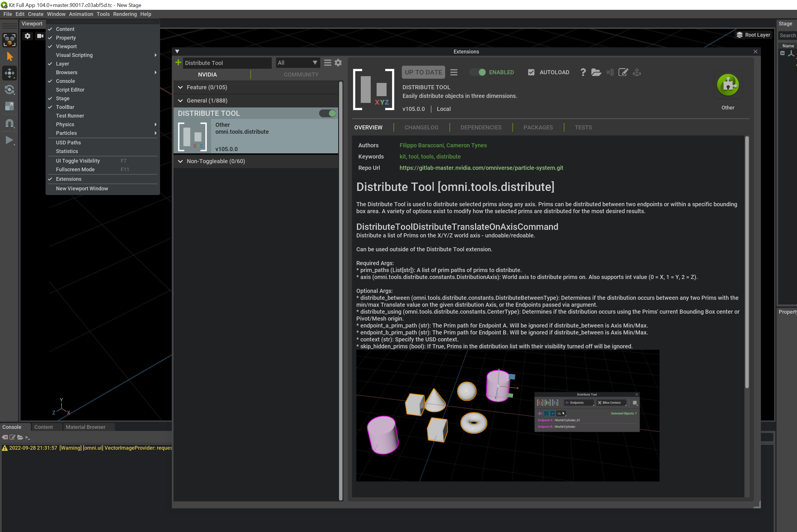Open the extension list hamburger options icon
The height and width of the screenshot is (532, 797).
pyautogui.click(x=327, y=63)
